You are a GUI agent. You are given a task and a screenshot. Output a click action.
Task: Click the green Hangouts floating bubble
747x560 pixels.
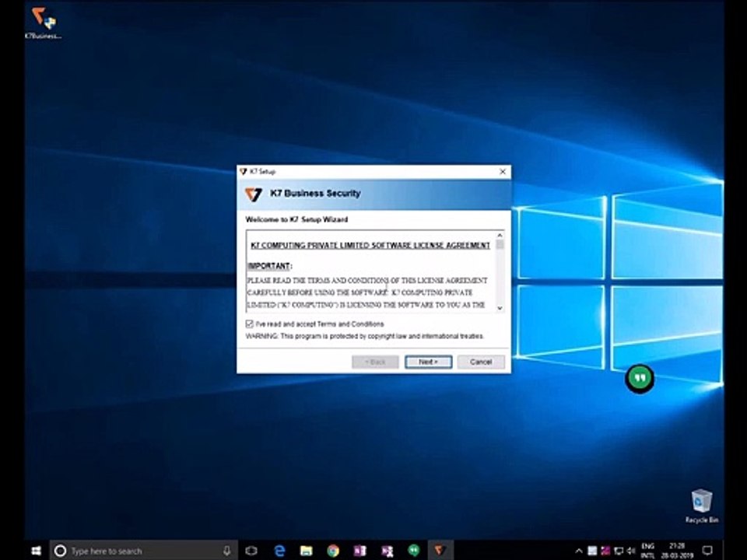[x=640, y=379]
